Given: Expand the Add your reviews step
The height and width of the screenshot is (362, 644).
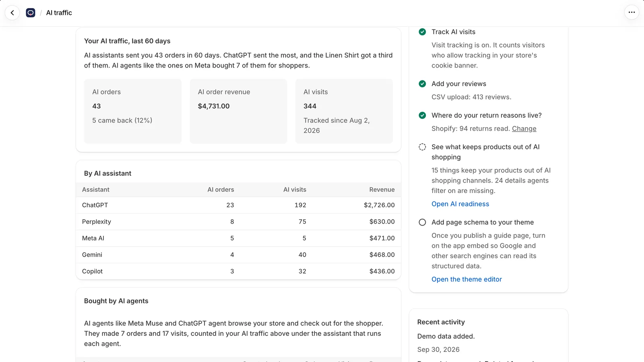Looking at the screenshot, I should 459,84.
